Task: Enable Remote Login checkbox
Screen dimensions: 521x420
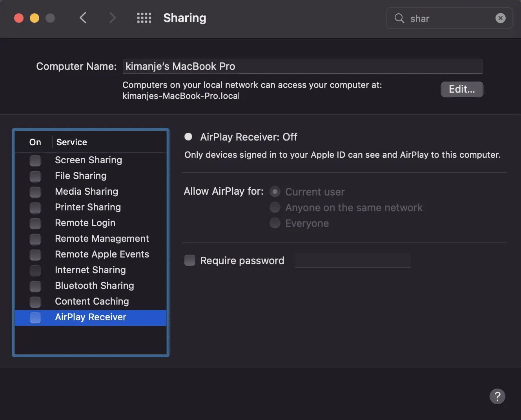Action: (x=35, y=223)
